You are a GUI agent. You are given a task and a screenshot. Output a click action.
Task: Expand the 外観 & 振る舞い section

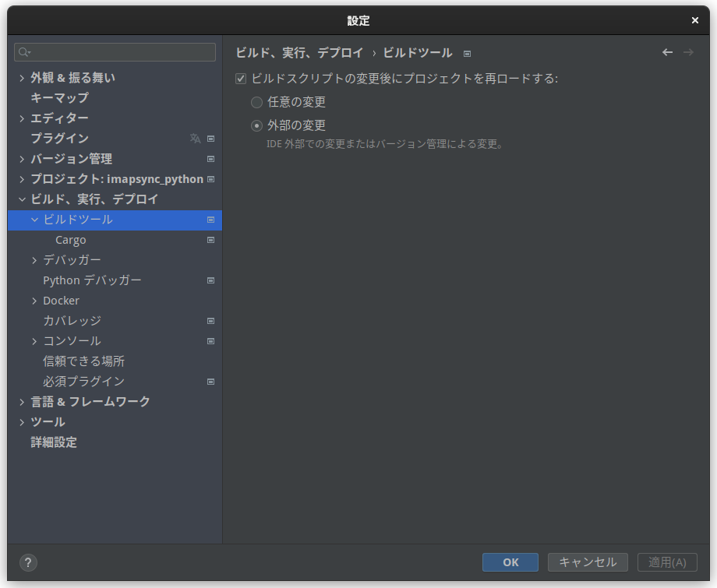click(x=22, y=78)
